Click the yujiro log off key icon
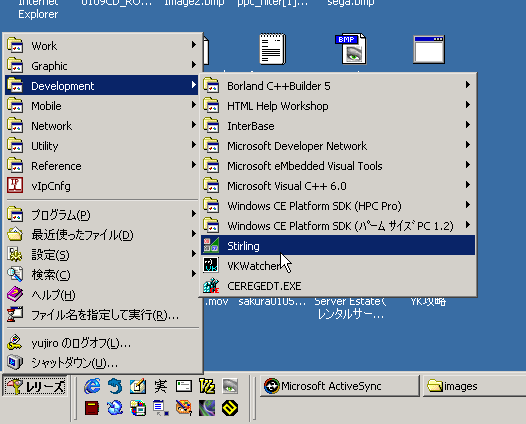The height and width of the screenshot is (424, 526). (x=15, y=342)
